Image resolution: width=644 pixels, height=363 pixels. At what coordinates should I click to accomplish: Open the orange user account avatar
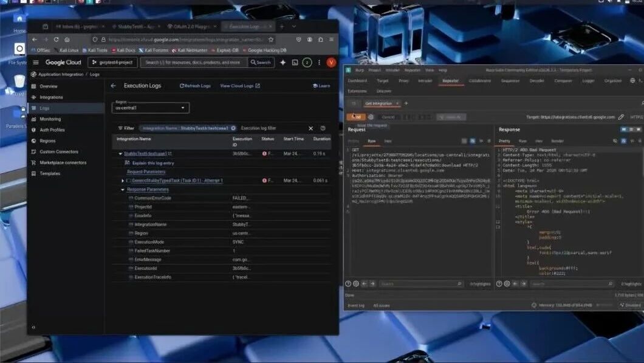coord(331,63)
